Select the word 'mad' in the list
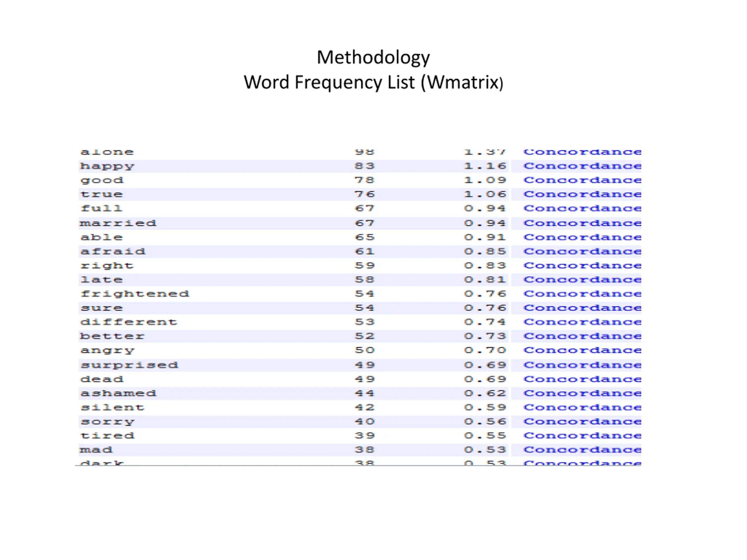747x560 pixels. pyautogui.click(x=96, y=450)
